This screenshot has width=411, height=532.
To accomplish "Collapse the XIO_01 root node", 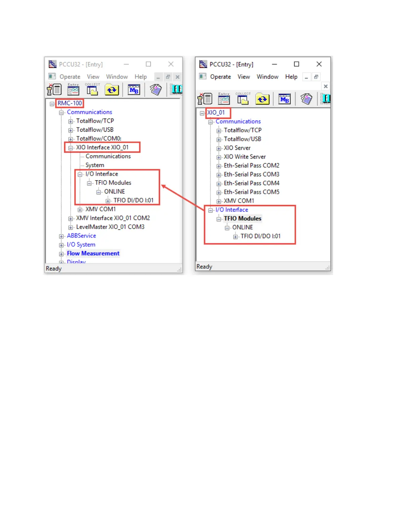I will coord(202,113).
